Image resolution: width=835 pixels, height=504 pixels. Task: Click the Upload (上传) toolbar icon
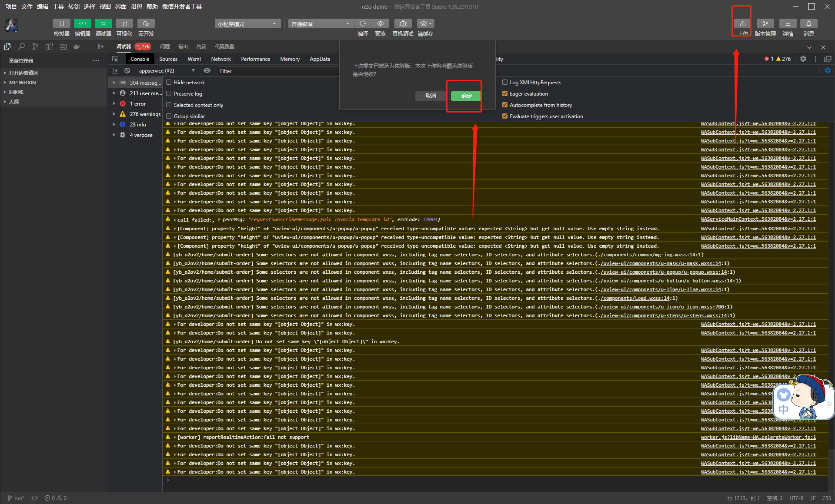(742, 24)
